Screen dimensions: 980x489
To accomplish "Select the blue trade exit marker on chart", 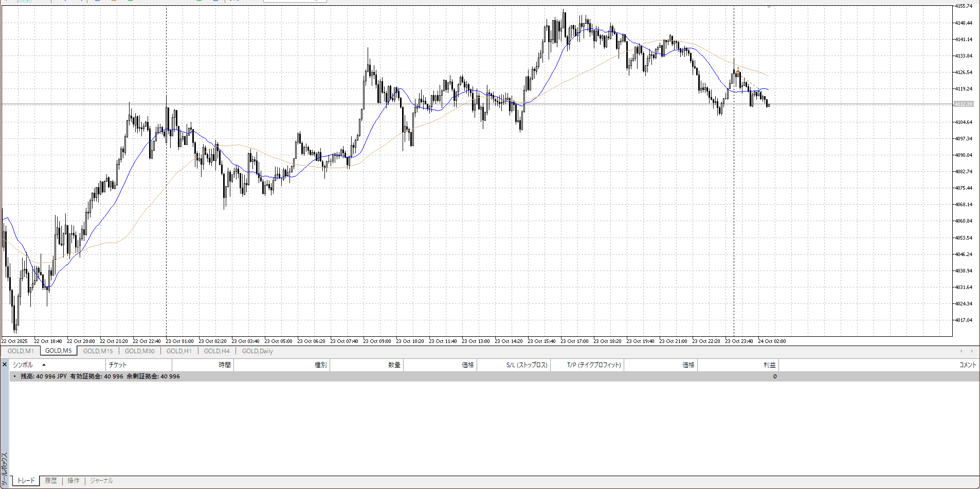I will click(x=759, y=91).
